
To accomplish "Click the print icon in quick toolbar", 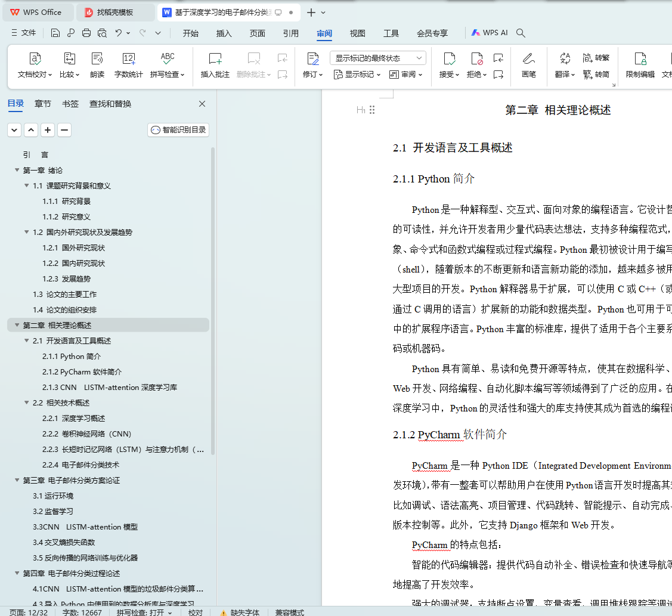I will 86,33.
